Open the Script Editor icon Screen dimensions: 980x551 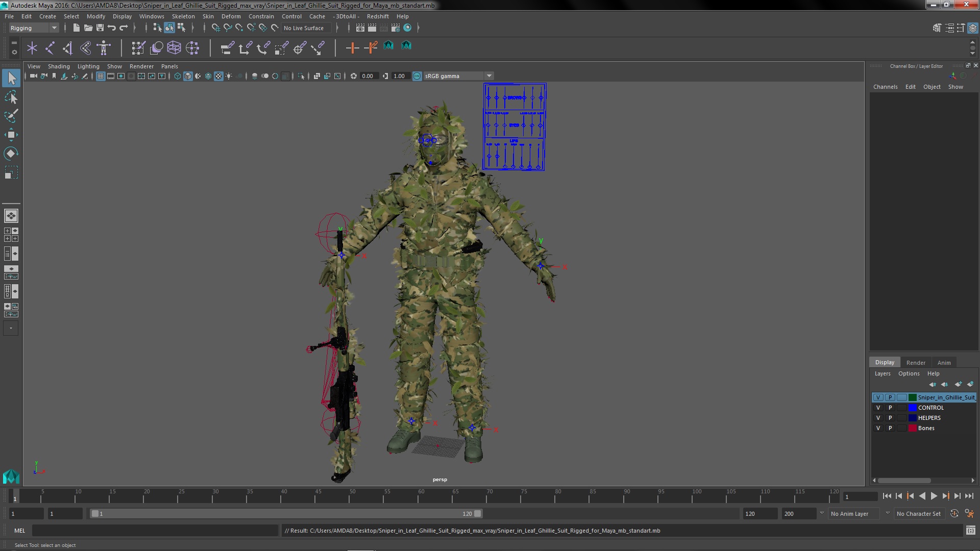point(970,531)
